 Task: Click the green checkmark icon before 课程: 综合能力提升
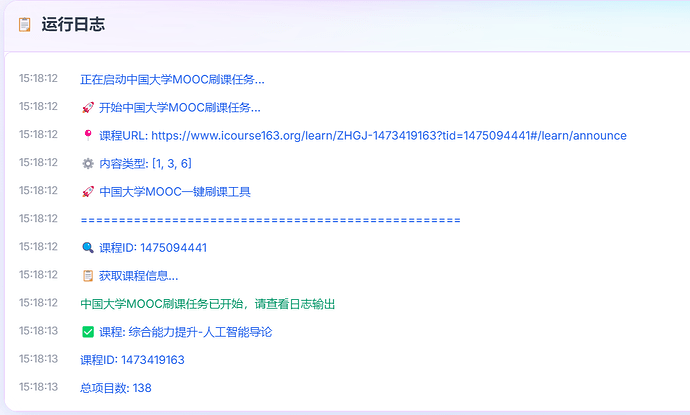(88, 332)
